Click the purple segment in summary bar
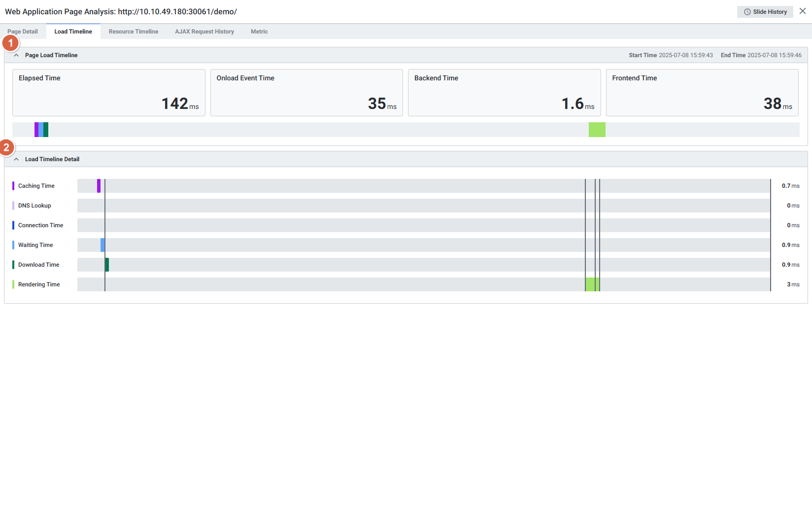 (x=36, y=130)
